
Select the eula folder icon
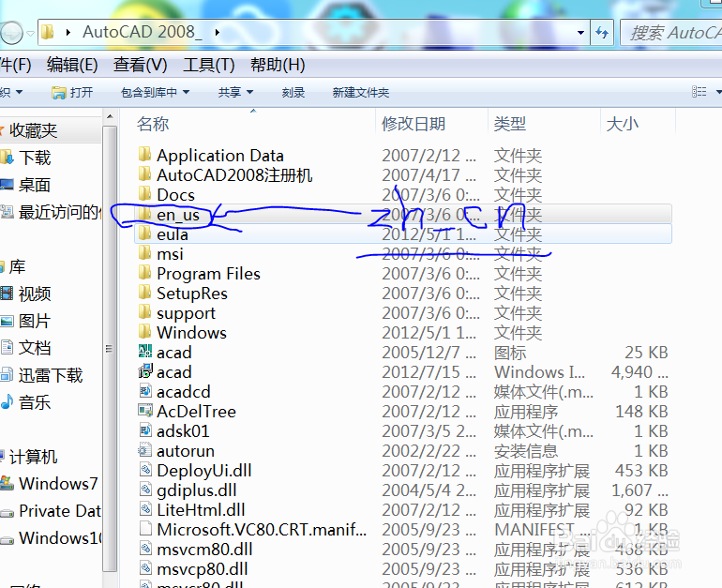tap(144, 234)
